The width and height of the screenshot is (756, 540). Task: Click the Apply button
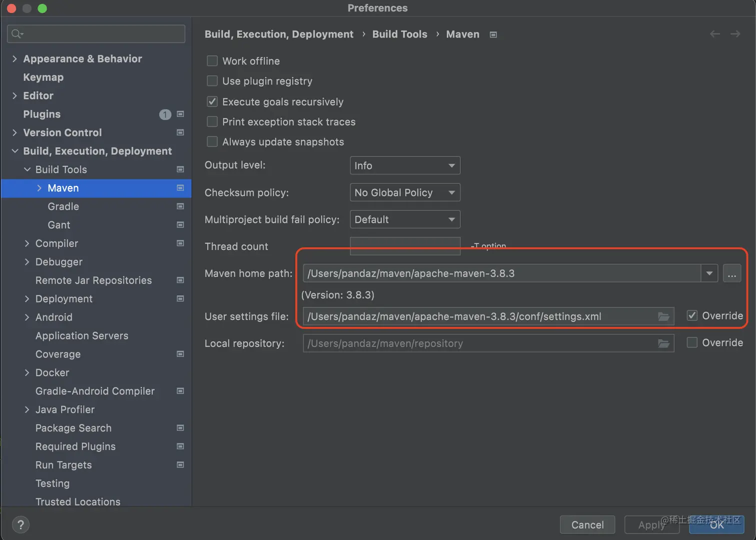coord(651,524)
